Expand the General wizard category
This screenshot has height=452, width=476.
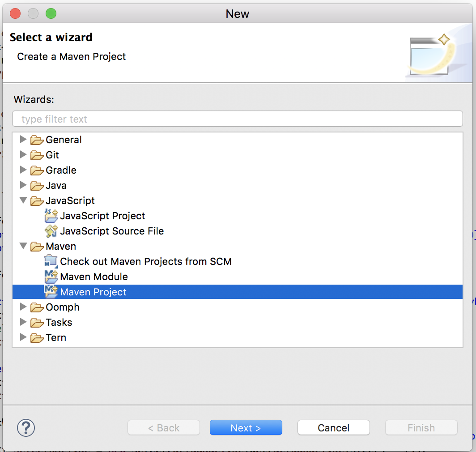23,140
